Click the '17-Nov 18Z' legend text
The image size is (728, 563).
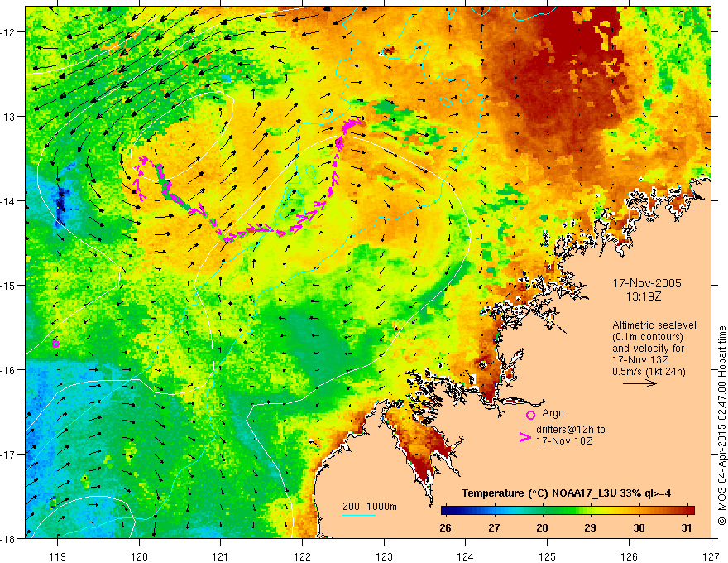point(564,440)
